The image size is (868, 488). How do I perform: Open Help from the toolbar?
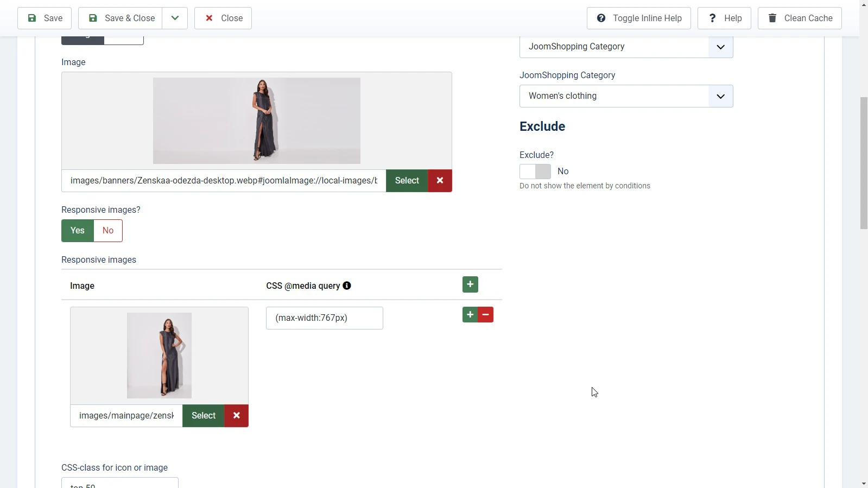point(724,18)
